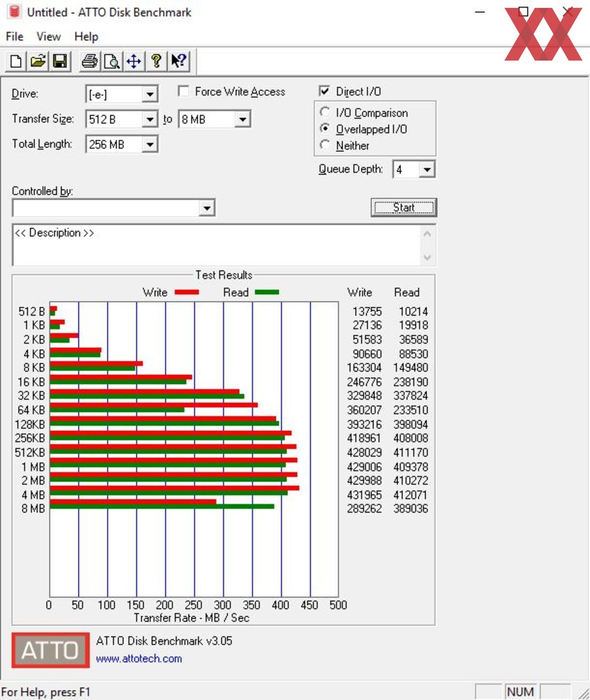Image resolution: width=590 pixels, height=700 pixels.
Task: Expand the 512 B transfer size dropdown
Action: tap(149, 119)
